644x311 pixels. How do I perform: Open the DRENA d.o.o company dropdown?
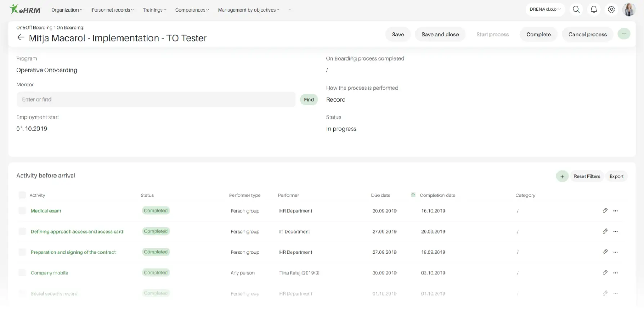[x=545, y=9]
